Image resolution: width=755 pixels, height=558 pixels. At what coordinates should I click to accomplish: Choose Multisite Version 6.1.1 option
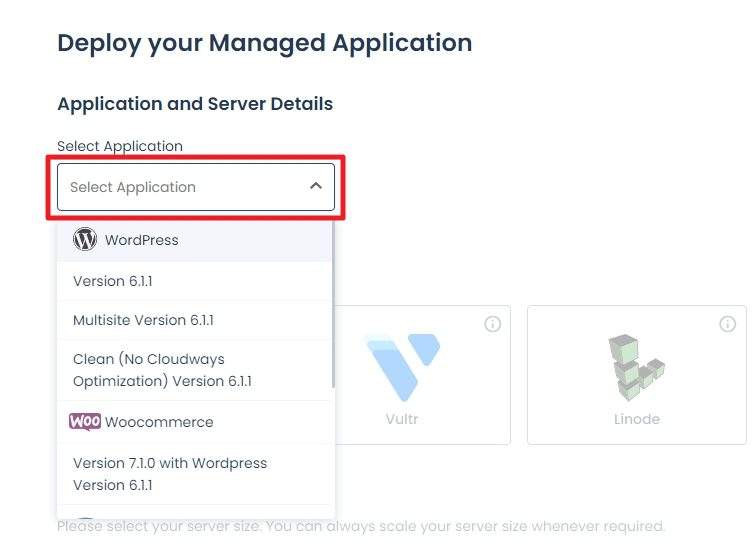(195, 320)
